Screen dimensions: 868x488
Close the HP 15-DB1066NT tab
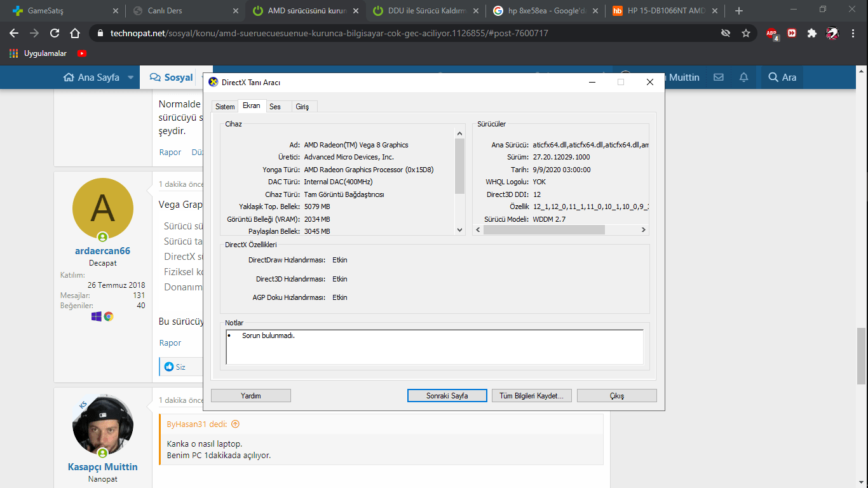point(715,11)
